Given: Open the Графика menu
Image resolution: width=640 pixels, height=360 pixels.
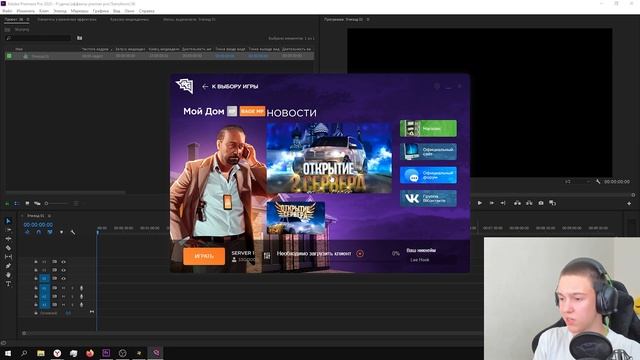Looking at the screenshot, I should pyautogui.click(x=100, y=11).
